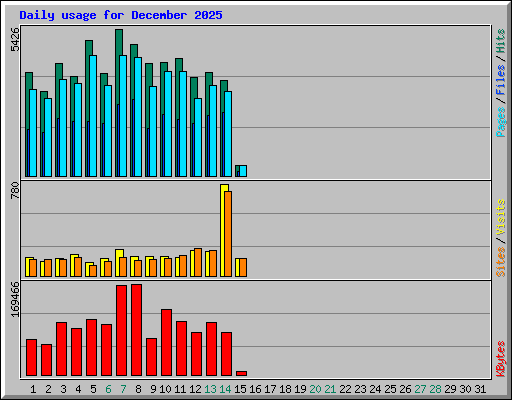Click day label 14 on x-axis
The image size is (512, 400).
(x=225, y=389)
